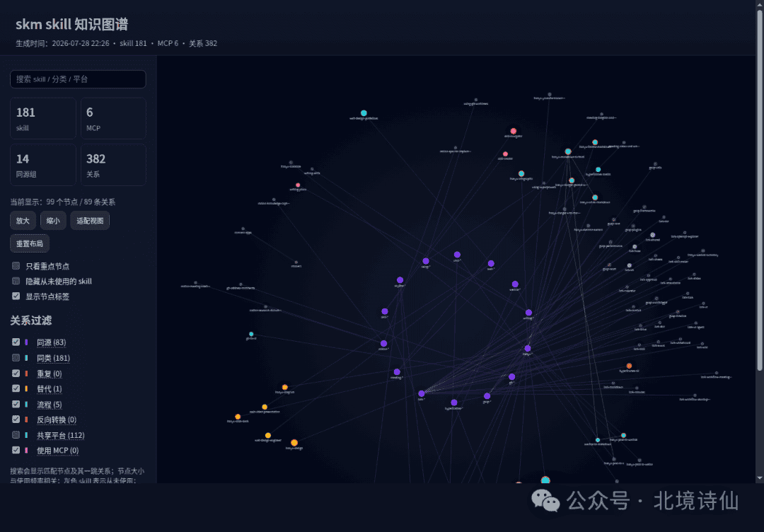
Task: Select the orange baoyu-design node
Action: pos(294,443)
